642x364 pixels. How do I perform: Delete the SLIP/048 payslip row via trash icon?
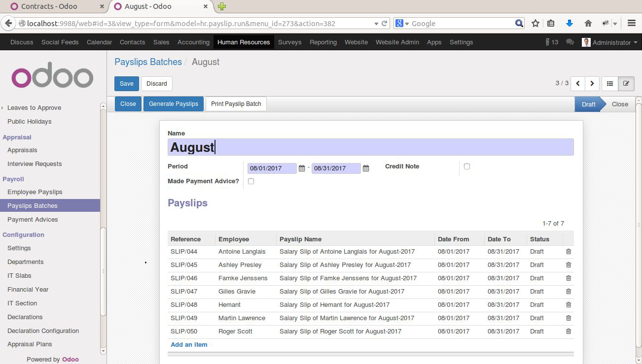(x=569, y=305)
